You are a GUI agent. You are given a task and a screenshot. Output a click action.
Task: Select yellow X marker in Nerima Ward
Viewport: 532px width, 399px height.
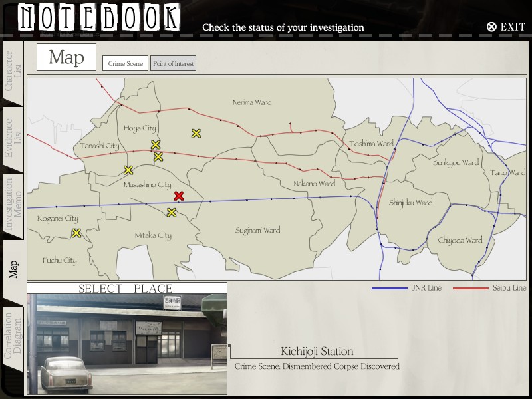(196, 134)
